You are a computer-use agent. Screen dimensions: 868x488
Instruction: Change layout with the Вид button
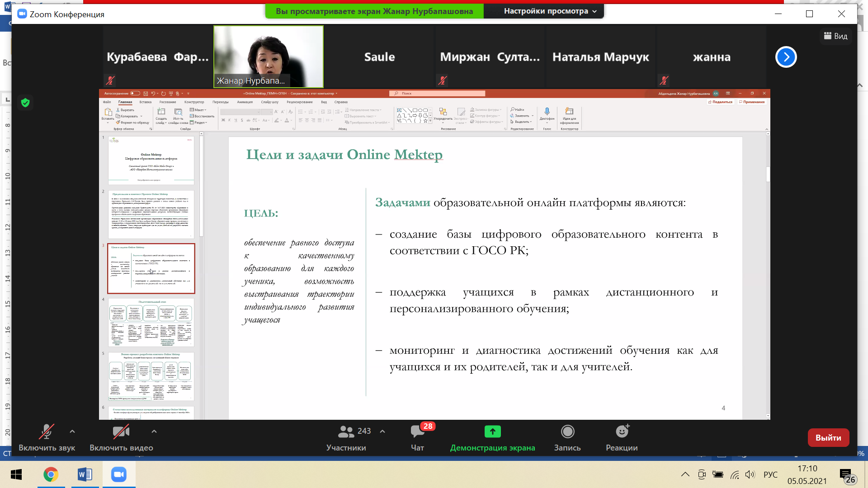[x=836, y=36]
